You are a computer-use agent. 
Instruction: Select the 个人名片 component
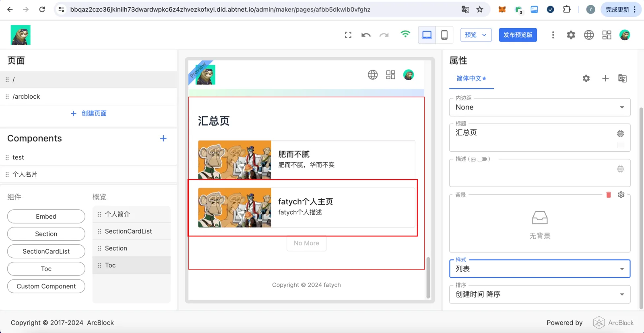point(89,174)
